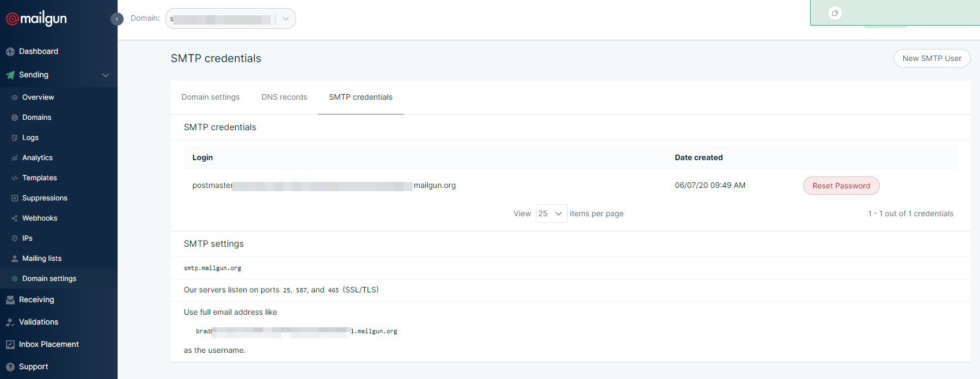Click port number 465 text
The height and width of the screenshot is (379, 980).
click(x=333, y=290)
